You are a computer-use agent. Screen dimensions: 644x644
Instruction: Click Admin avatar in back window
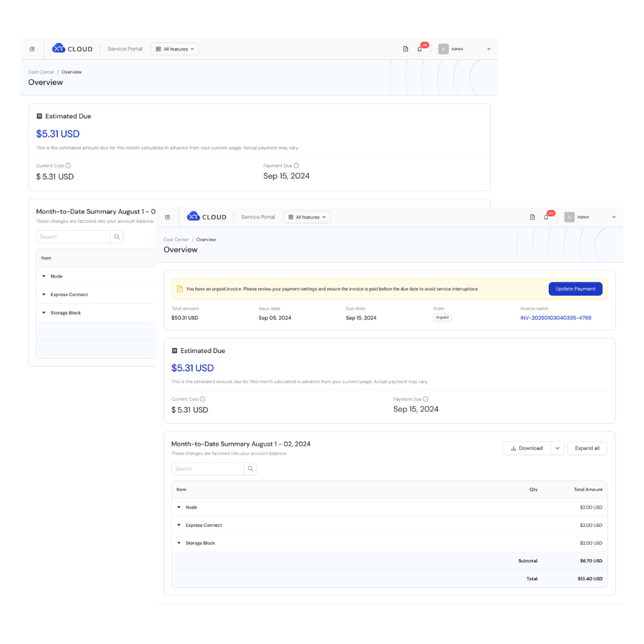443,49
